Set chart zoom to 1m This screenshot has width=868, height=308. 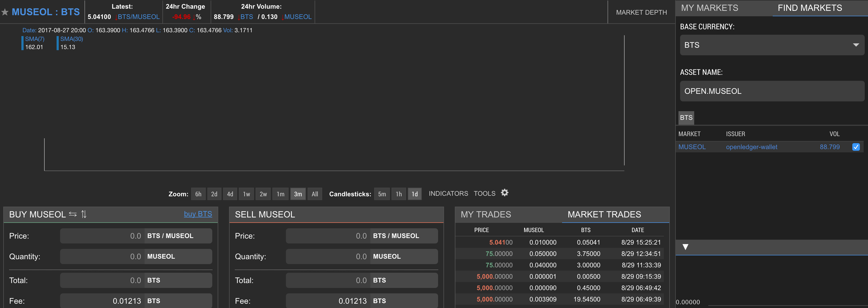point(280,194)
